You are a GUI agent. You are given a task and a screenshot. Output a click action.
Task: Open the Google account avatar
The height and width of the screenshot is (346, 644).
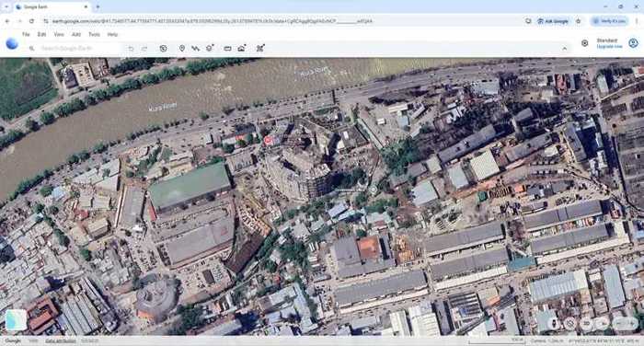[633, 42]
